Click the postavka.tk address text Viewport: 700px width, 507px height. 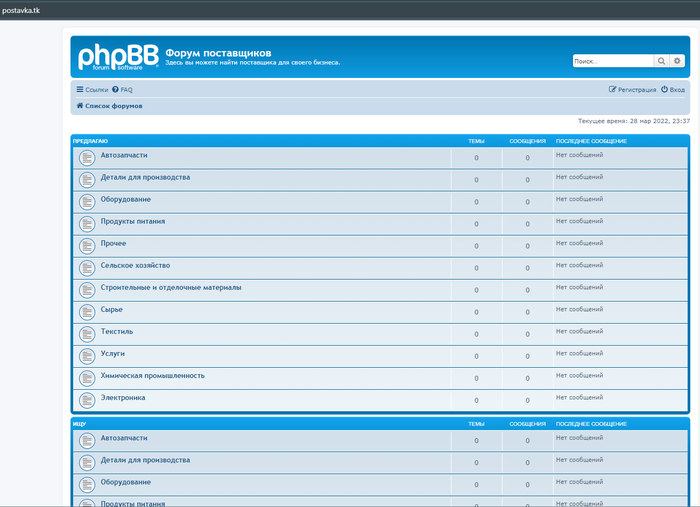click(21, 10)
